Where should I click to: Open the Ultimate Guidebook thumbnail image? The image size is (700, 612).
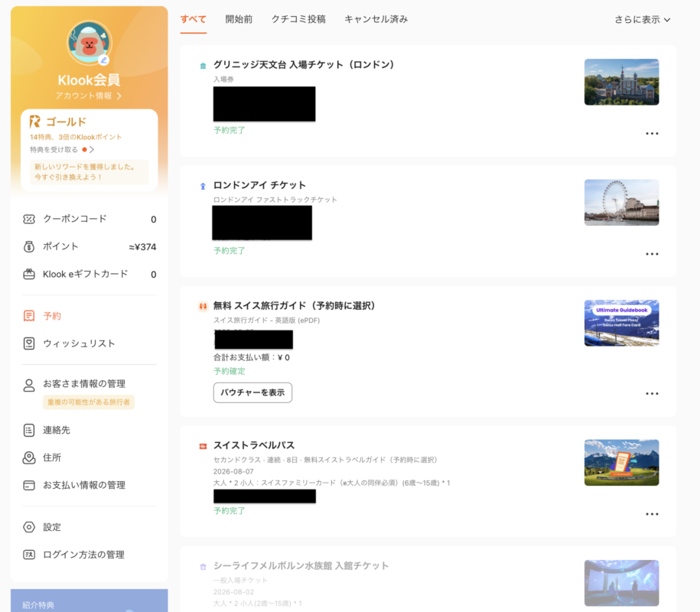coord(621,323)
